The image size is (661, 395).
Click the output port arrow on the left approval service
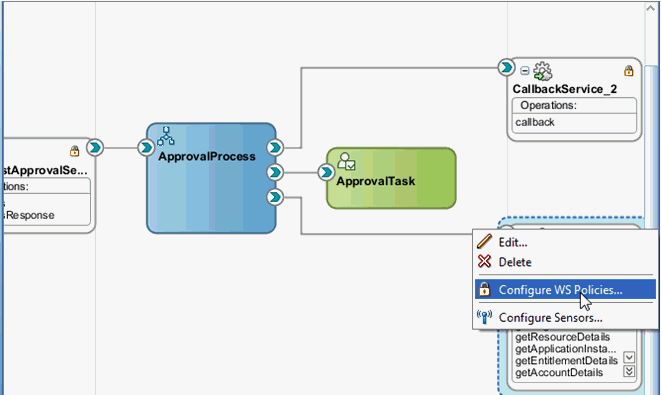pyautogui.click(x=95, y=148)
